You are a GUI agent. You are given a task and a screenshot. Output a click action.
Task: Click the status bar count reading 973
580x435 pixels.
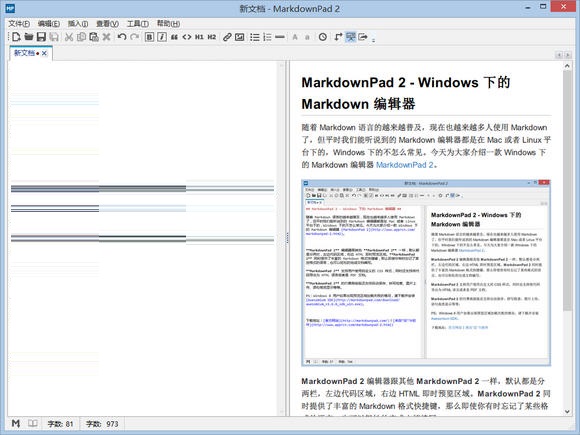(102, 424)
